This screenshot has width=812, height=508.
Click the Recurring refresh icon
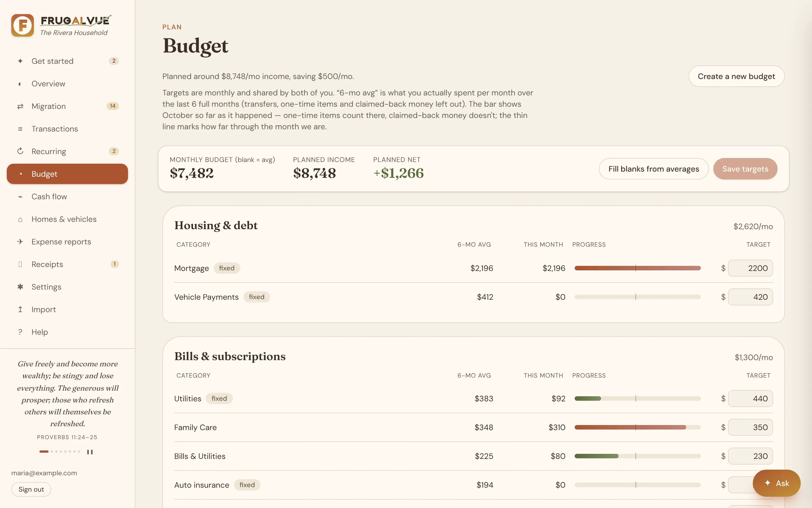coord(20,151)
